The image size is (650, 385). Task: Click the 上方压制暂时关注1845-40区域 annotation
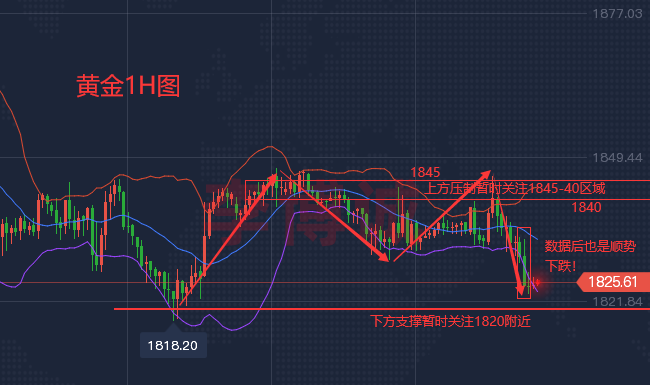click(x=515, y=189)
